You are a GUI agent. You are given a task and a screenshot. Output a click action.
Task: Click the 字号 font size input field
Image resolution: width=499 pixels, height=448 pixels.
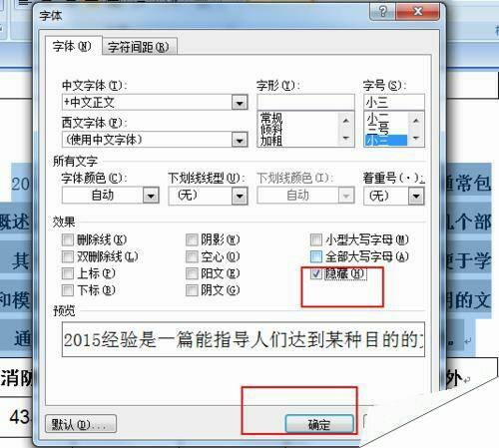pos(394,102)
